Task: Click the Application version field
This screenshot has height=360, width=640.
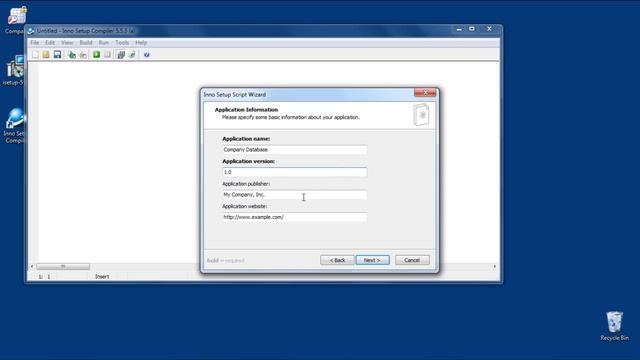Action: coord(294,172)
